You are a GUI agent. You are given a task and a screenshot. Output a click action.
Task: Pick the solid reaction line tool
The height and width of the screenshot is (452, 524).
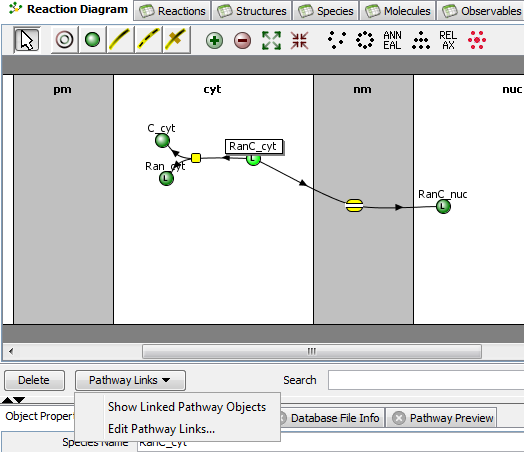pos(120,40)
